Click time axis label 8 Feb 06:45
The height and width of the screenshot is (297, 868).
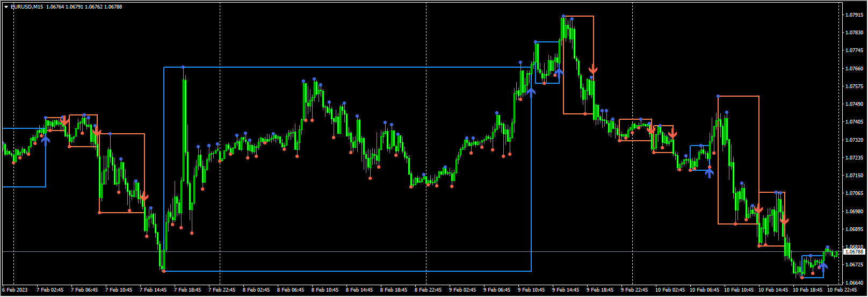coord(291,290)
